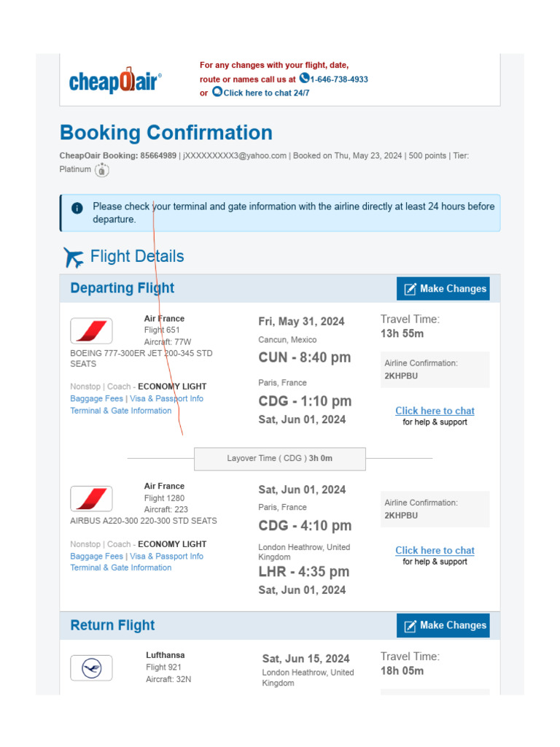Image resolution: width=560 pixels, height=747 pixels.
Task: Open Baggage Fees for Flight 651
Action: click(97, 398)
